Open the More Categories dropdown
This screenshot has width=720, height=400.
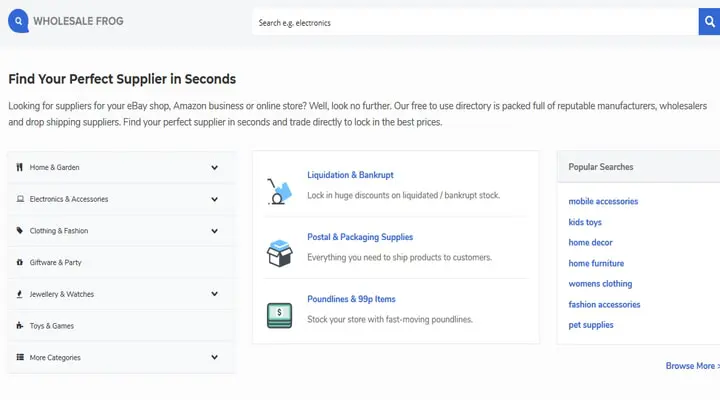(x=214, y=357)
